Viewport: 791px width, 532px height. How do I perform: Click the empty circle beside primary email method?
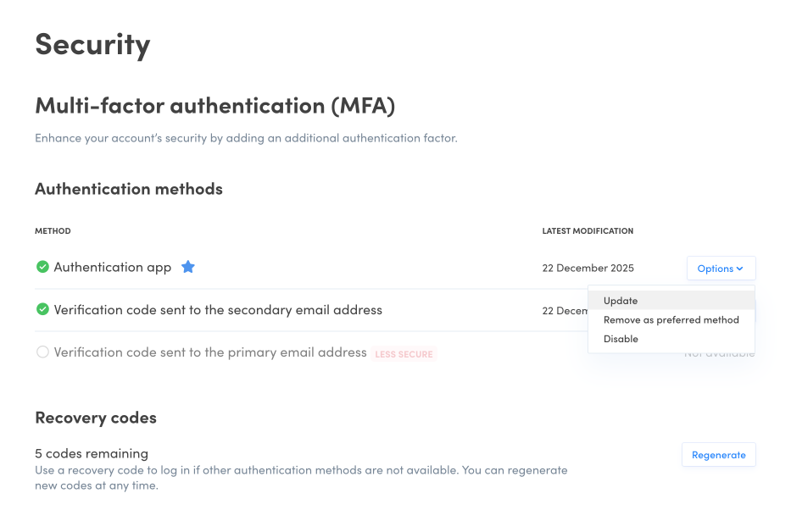click(42, 352)
